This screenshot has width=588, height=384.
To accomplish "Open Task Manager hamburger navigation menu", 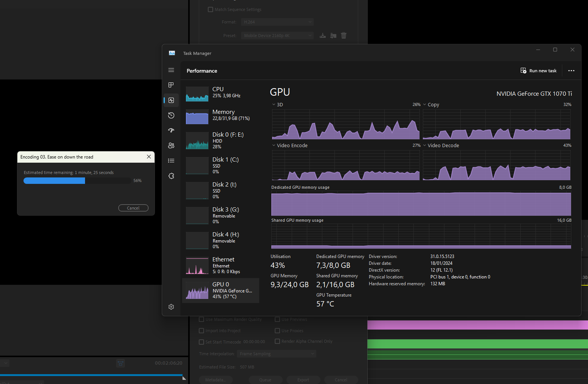I will [x=171, y=70].
